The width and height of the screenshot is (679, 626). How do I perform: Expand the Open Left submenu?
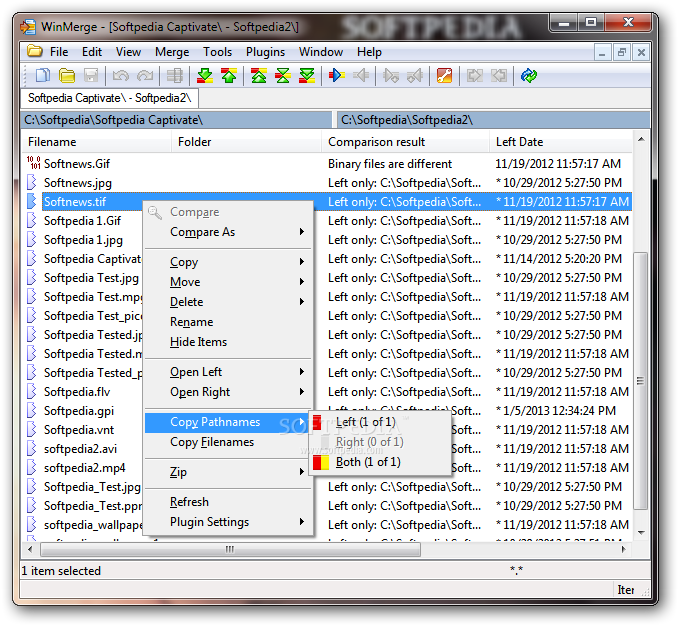pos(228,372)
